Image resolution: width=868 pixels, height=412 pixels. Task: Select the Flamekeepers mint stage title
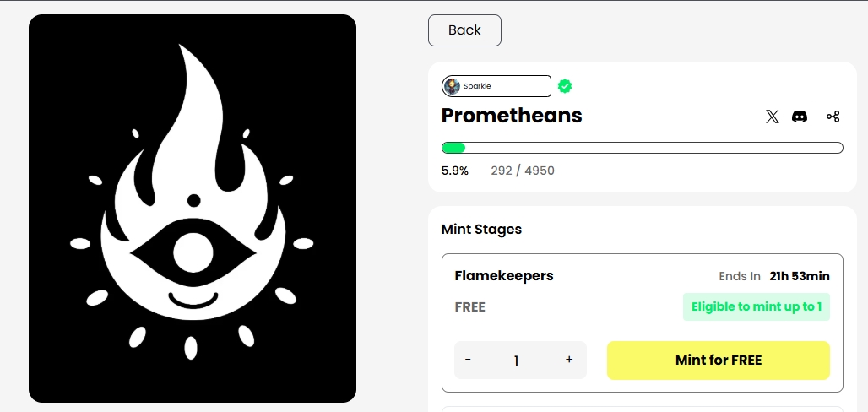[504, 276]
